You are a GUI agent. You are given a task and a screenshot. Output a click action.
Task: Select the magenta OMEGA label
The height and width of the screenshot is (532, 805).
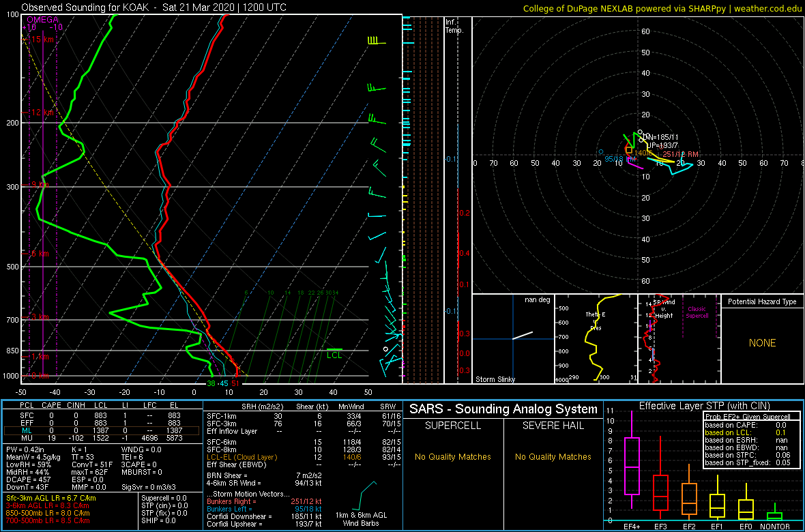(x=42, y=20)
